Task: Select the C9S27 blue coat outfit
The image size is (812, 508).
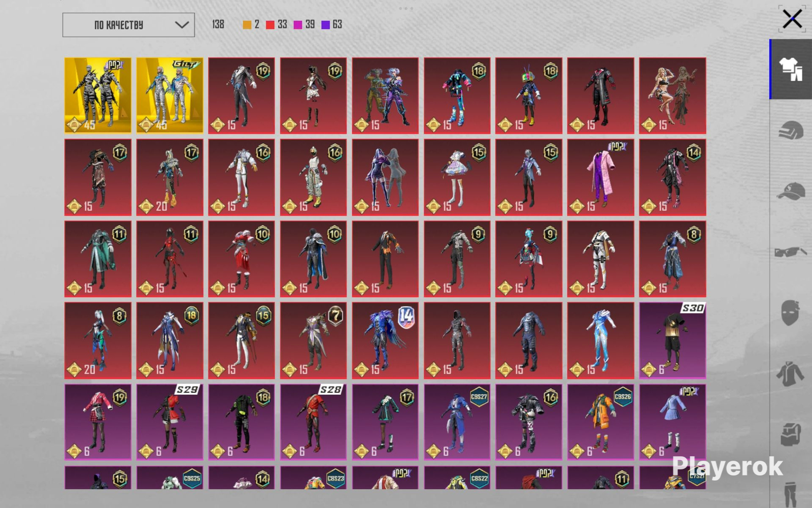Action: (457, 422)
